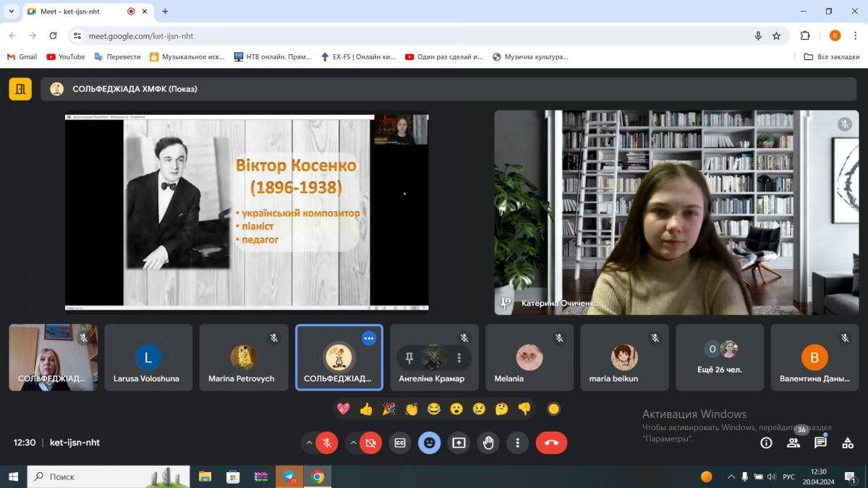Toggle the microphone mute button
868x488 pixels.
click(x=327, y=442)
